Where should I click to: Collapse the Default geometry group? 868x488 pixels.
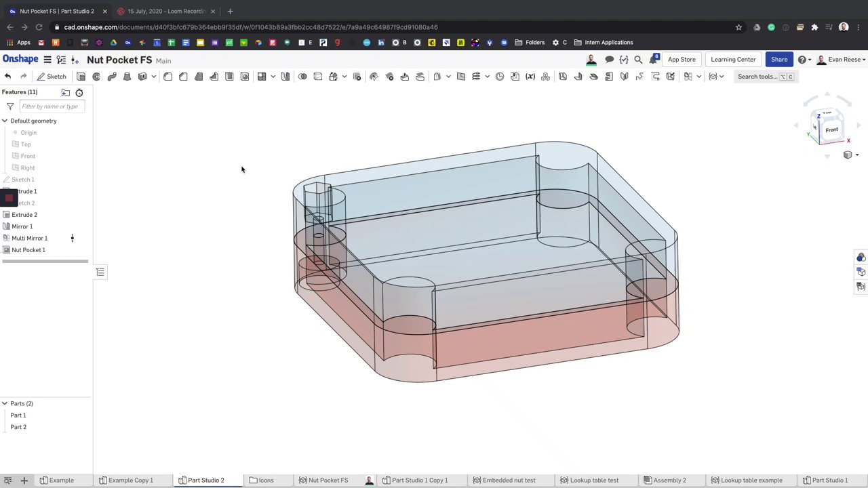coord(5,121)
